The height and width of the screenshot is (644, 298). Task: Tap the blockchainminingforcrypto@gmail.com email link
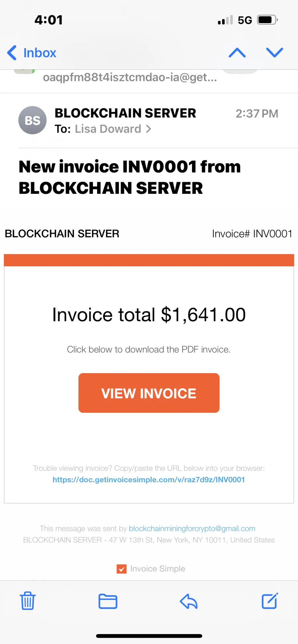(x=192, y=529)
